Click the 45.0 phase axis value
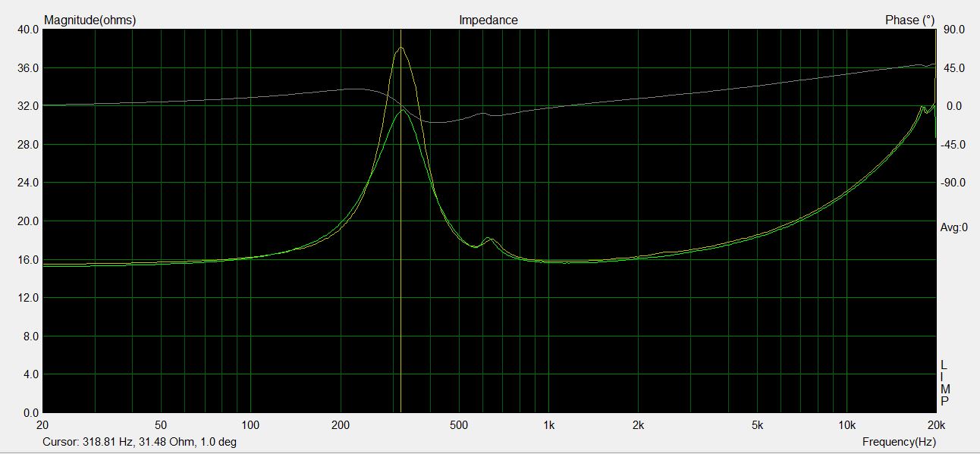 pyautogui.click(x=953, y=68)
